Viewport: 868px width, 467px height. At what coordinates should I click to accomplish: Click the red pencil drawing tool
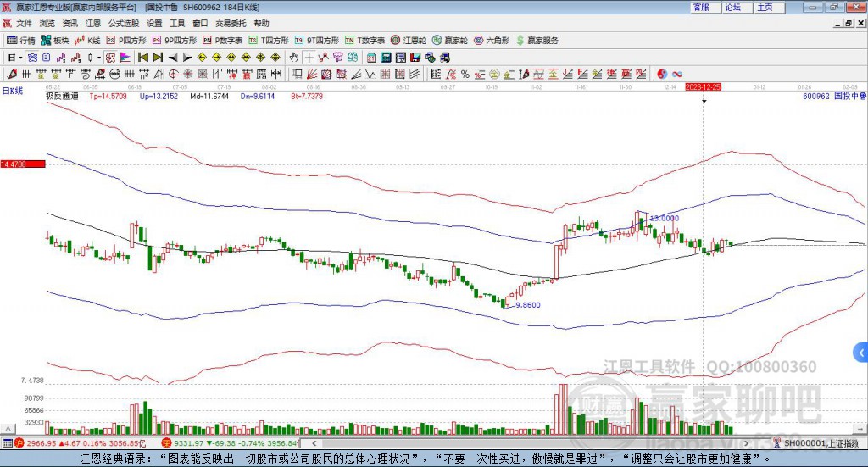click(12, 74)
